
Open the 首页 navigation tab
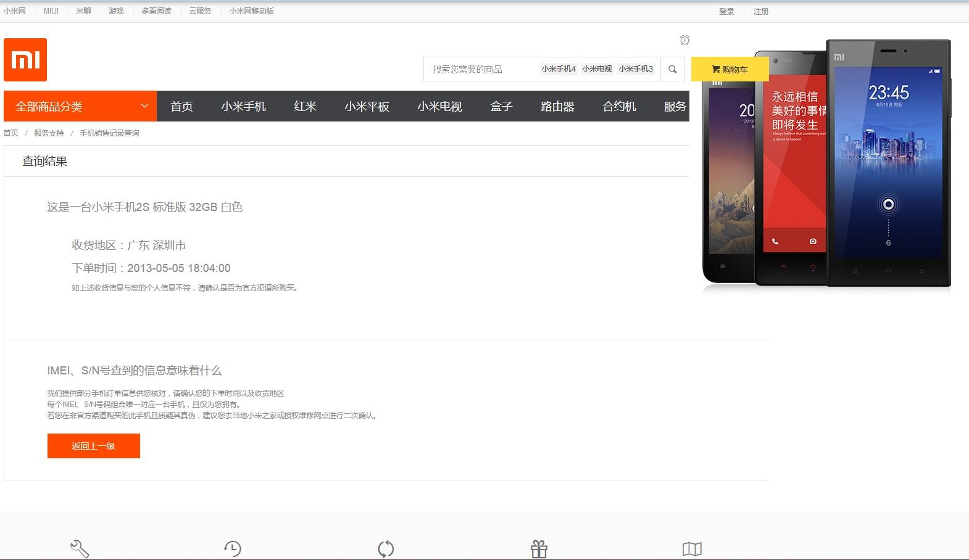click(181, 106)
